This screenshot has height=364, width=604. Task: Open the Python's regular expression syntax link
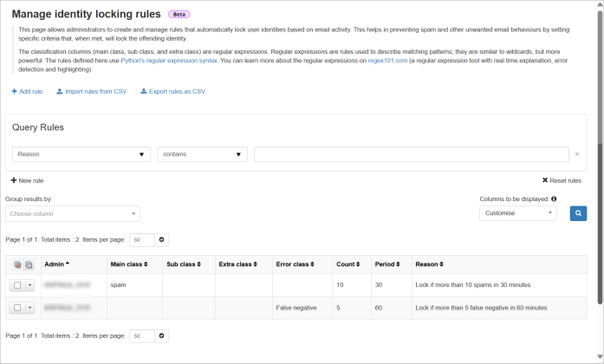point(177,61)
